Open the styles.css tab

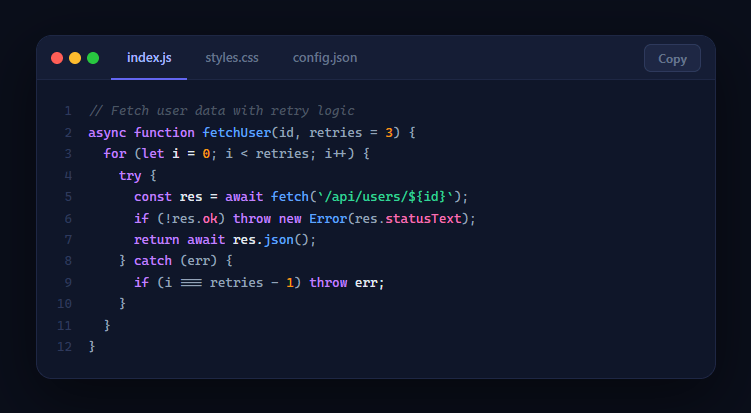pos(232,58)
